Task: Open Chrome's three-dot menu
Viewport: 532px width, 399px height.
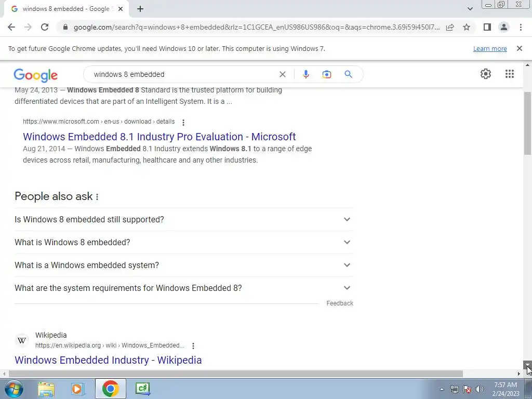Action: point(521,27)
